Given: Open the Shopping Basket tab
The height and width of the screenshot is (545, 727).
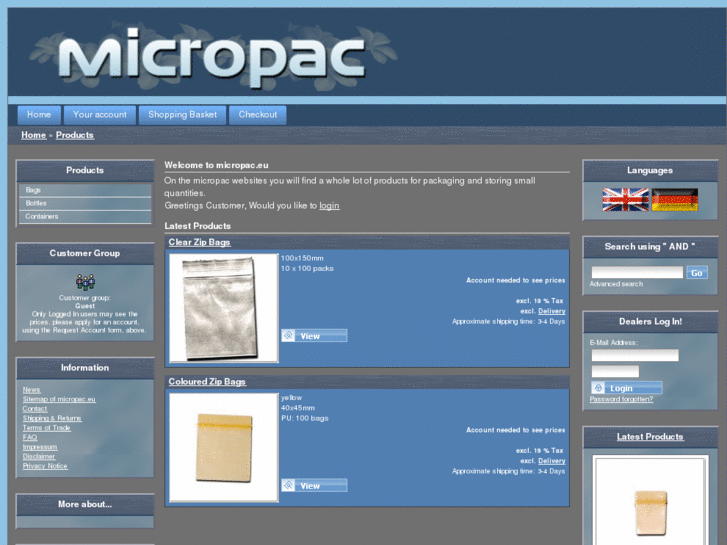Looking at the screenshot, I should point(182,115).
